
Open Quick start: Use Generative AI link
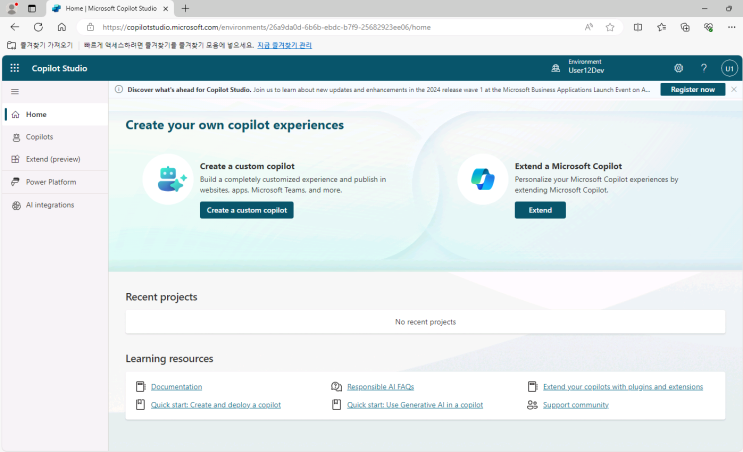(x=415, y=405)
